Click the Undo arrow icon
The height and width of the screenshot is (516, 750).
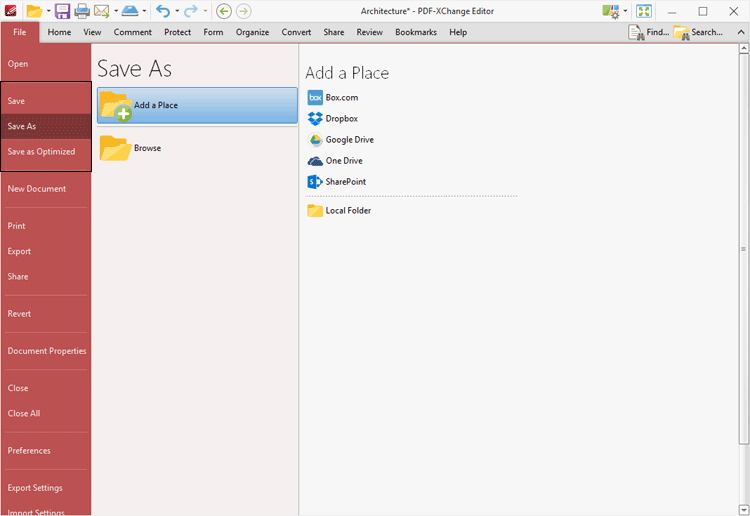[163, 11]
